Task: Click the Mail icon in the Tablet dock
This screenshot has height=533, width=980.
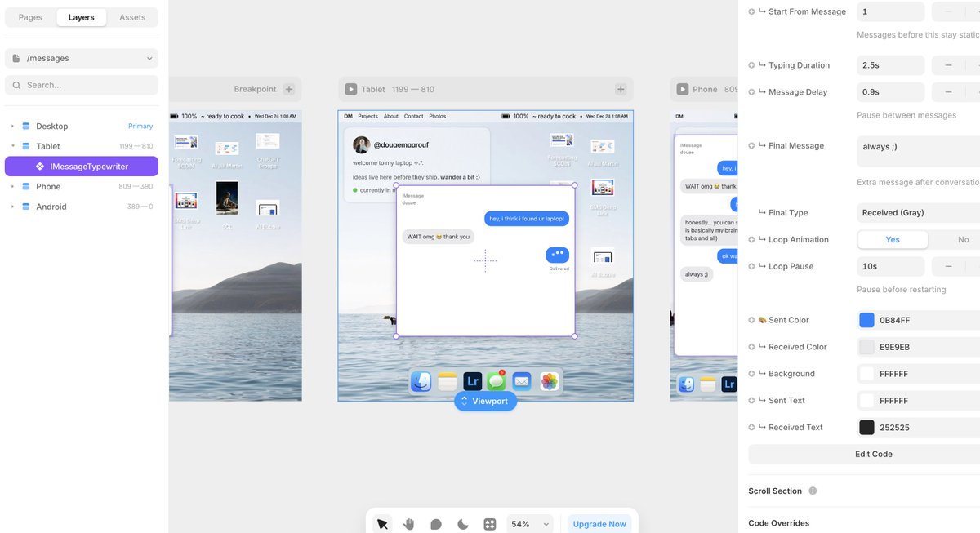Action: click(522, 381)
